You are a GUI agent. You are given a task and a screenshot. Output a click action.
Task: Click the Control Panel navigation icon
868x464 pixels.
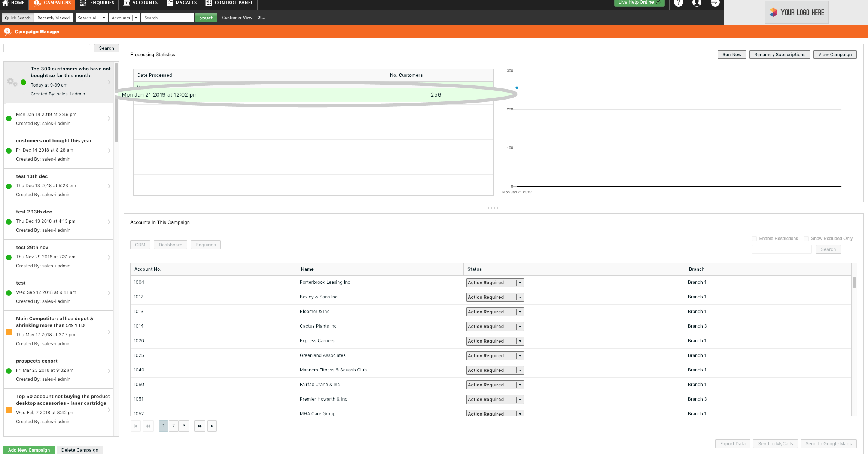(x=208, y=3)
